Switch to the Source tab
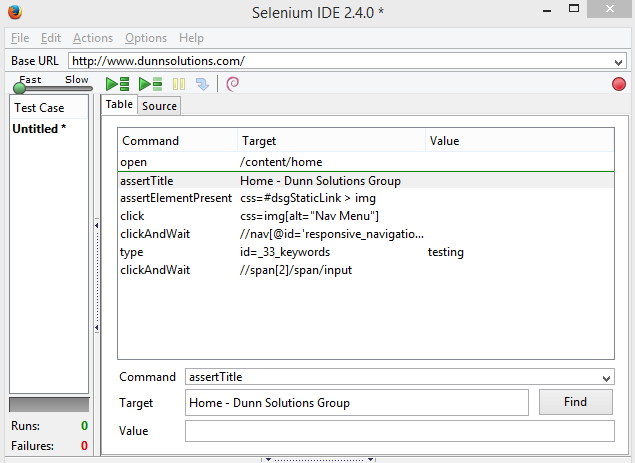 point(159,106)
